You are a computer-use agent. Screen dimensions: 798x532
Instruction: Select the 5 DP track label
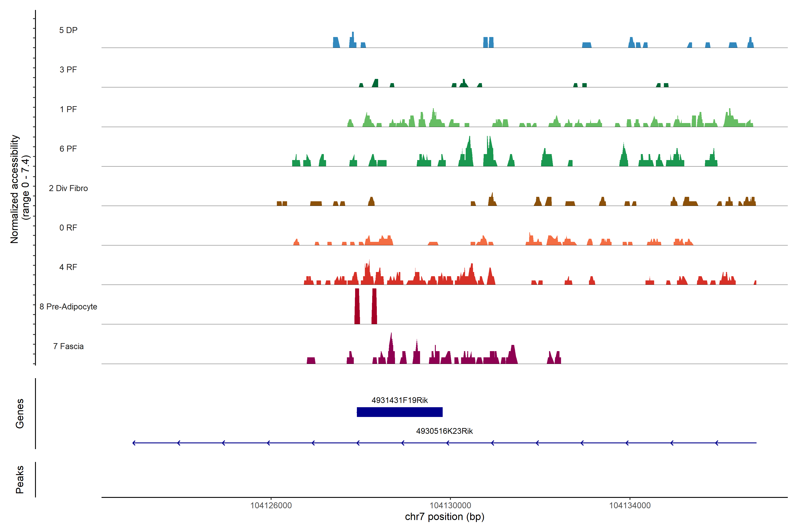(68, 30)
